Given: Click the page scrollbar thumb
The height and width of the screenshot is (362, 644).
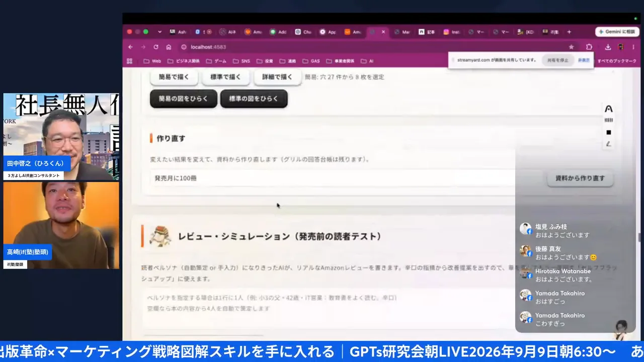Looking at the screenshot, I should click(x=639, y=237).
